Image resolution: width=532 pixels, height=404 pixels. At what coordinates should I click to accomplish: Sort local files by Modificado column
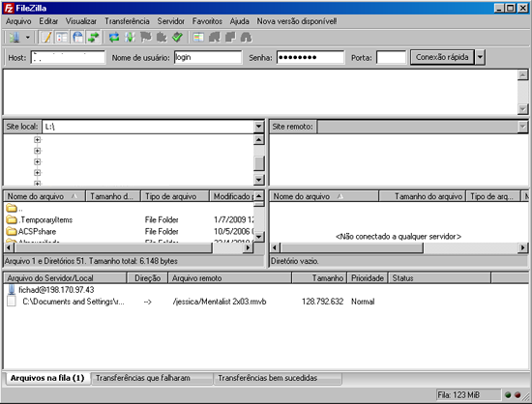coord(232,196)
